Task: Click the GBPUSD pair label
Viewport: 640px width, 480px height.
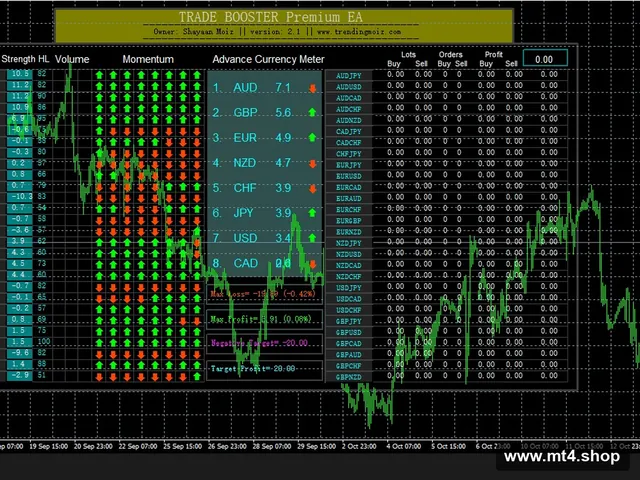Action: 349,332
